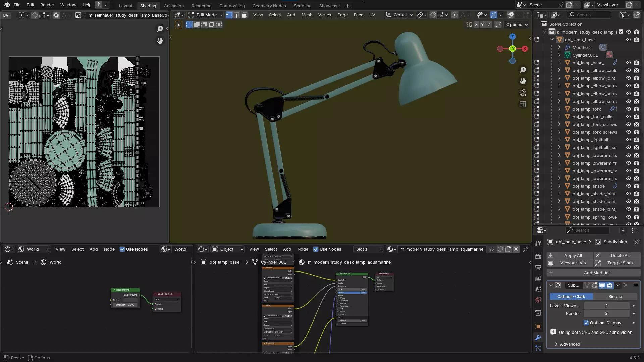Expand the Advanced section

(x=570, y=344)
